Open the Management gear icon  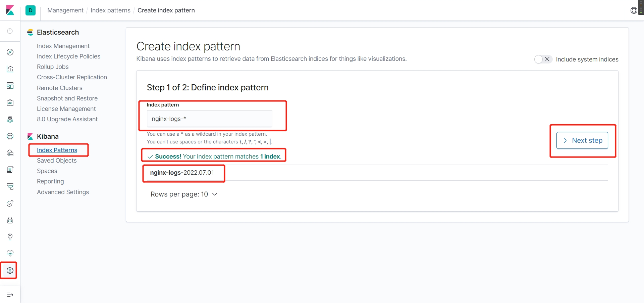point(10,270)
